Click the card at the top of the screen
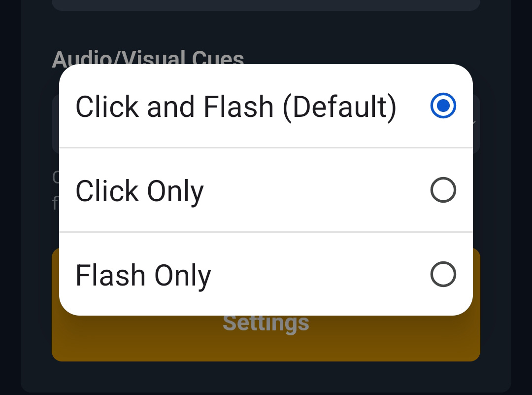This screenshot has height=395, width=532. [x=266, y=5]
